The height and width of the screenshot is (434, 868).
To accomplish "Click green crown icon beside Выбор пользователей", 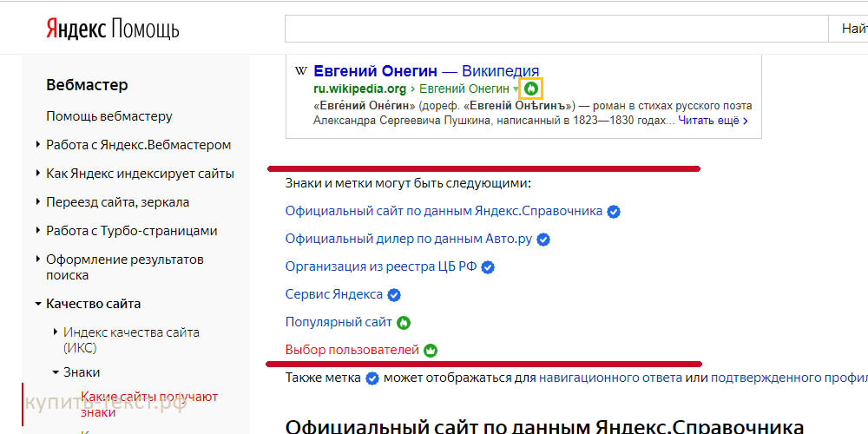I will 431,351.
